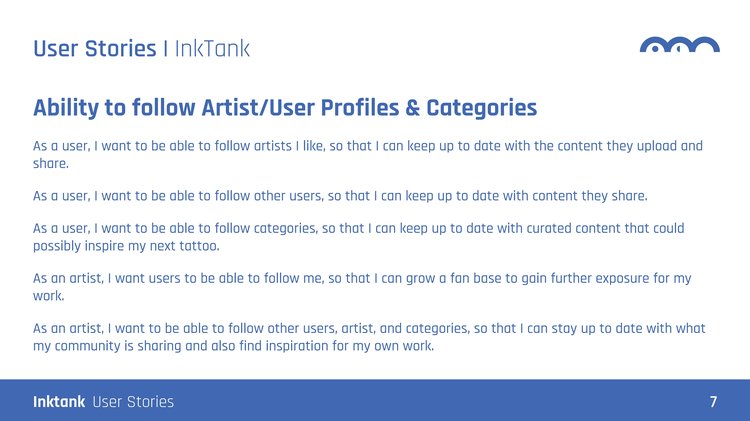Click the empty middle of the blue footer bar
This screenshot has height=421, width=750.
coord(420,402)
